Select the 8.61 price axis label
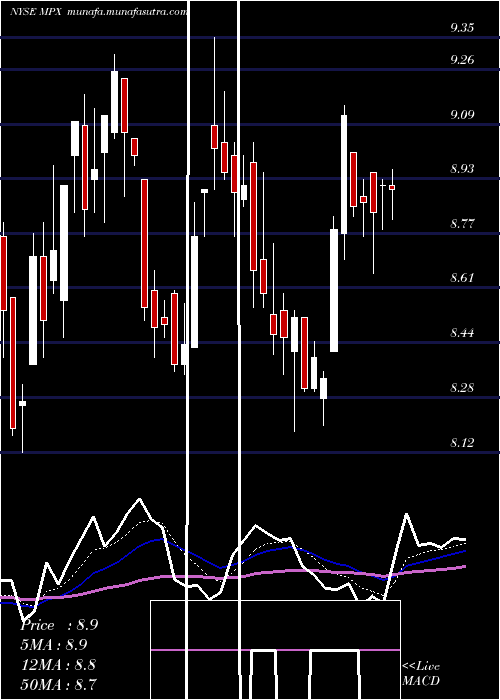This screenshot has width=500, height=700. click(x=462, y=278)
